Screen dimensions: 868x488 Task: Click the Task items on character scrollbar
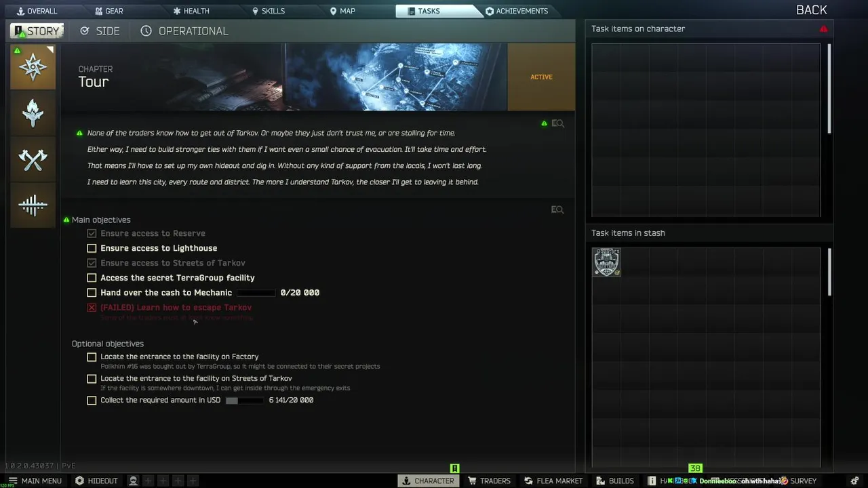point(829,88)
